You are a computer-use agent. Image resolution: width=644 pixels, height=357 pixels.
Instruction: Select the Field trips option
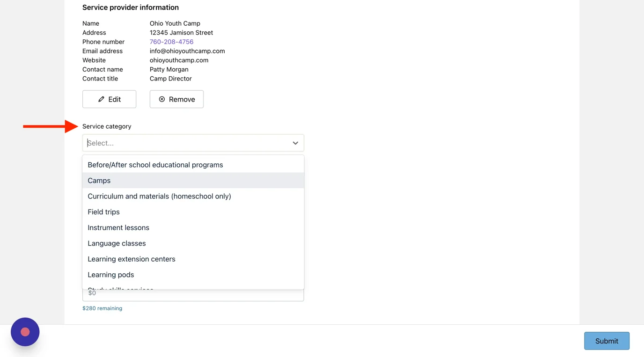193,212
